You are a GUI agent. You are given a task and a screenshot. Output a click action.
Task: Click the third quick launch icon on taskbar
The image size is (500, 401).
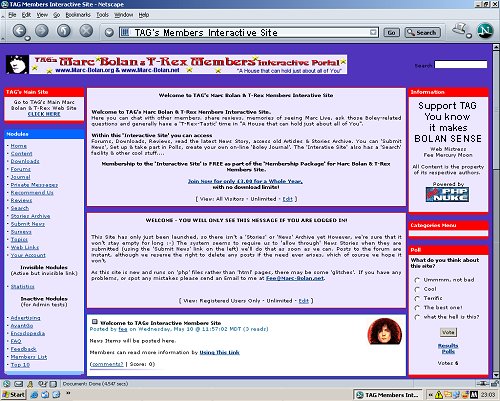56,395
